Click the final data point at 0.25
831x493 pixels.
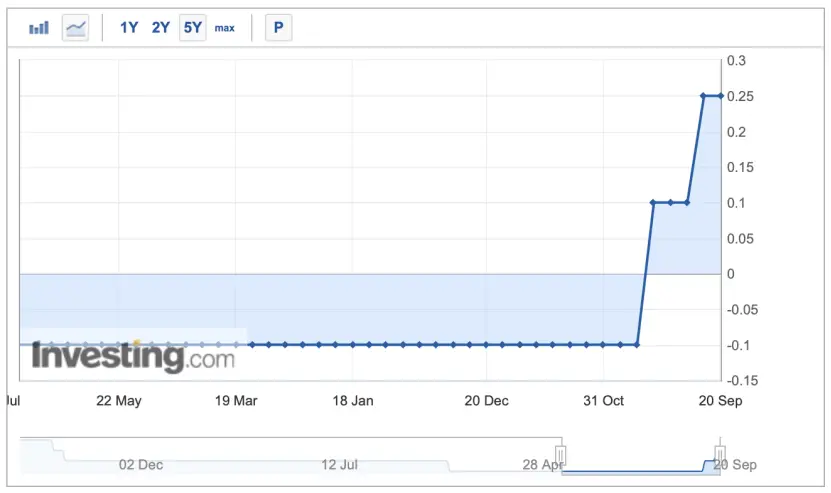(720, 96)
